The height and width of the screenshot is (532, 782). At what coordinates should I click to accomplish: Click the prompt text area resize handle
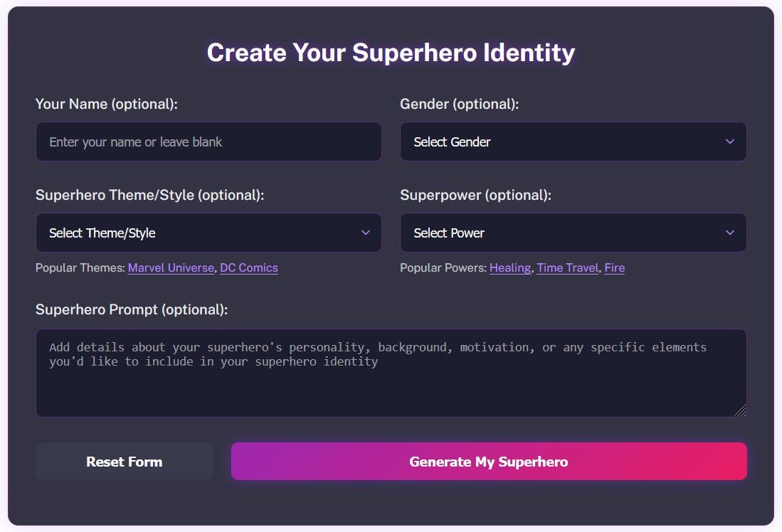(x=740, y=410)
